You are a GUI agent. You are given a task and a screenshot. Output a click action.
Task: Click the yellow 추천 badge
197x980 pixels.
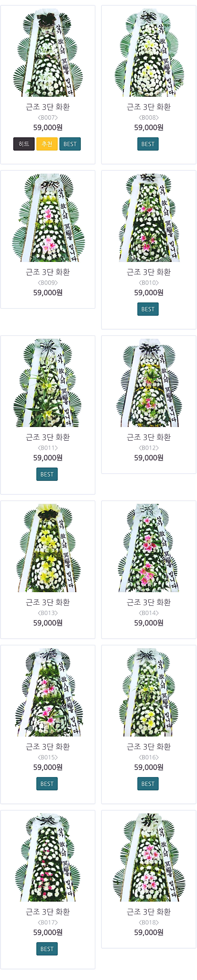point(47,144)
